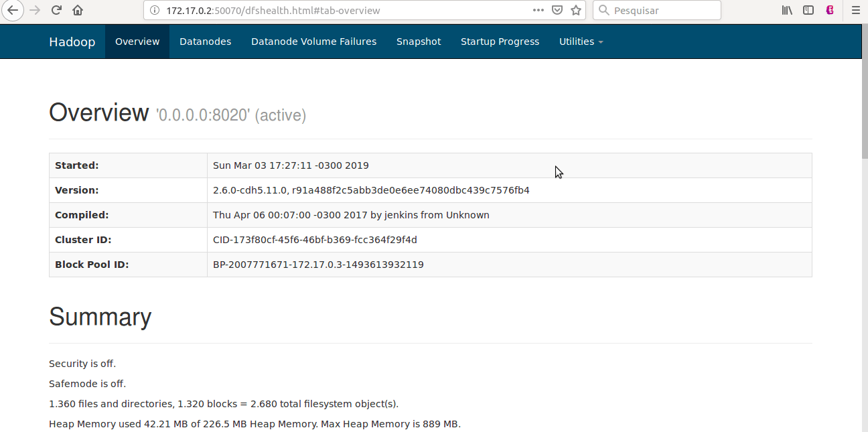Reload the page with refresh icon
This screenshot has width=868, height=432.
(x=56, y=10)
